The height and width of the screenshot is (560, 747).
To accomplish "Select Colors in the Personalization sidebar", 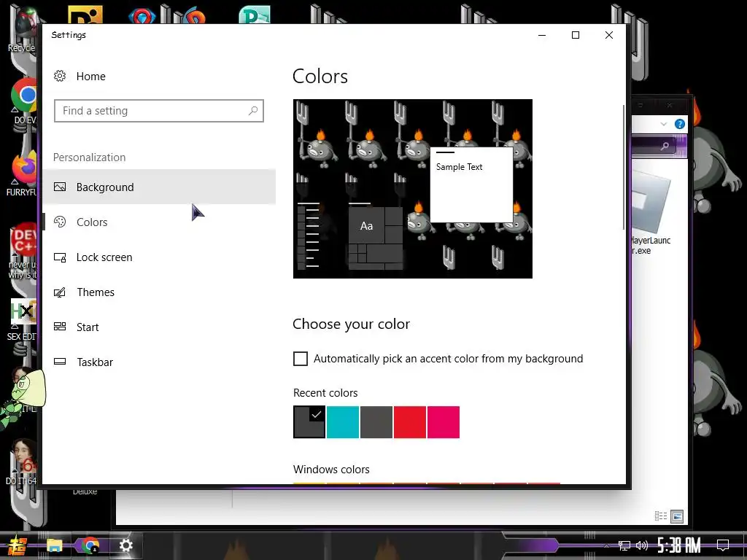I will click(158, 222).
